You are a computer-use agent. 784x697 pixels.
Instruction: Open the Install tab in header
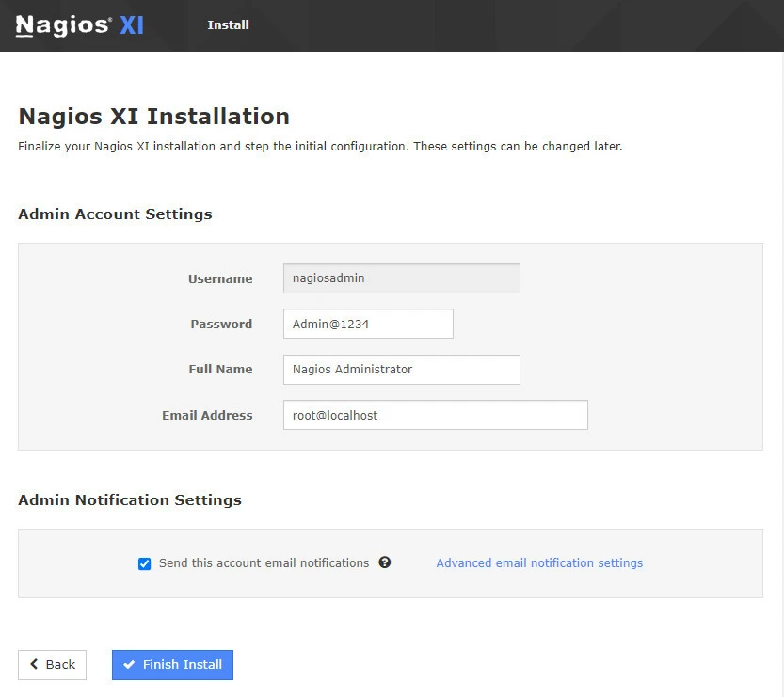click(x=228, y=25)
